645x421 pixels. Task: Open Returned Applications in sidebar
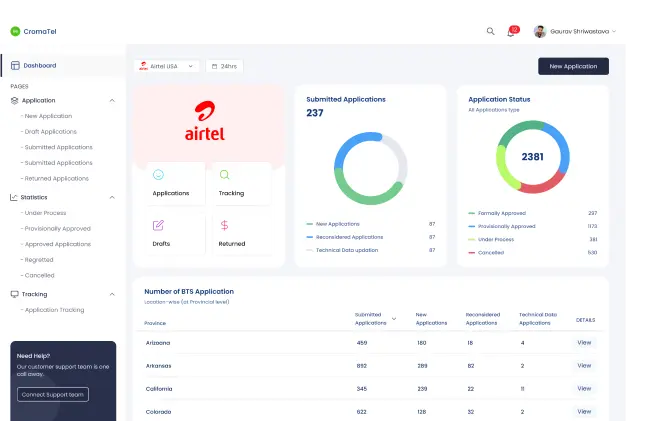pyautogui.click(x=56, y=179)
